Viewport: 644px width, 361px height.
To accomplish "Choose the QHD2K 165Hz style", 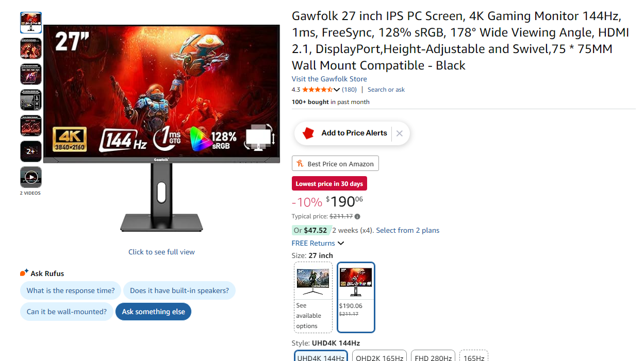I will click(x=379, y=357).
